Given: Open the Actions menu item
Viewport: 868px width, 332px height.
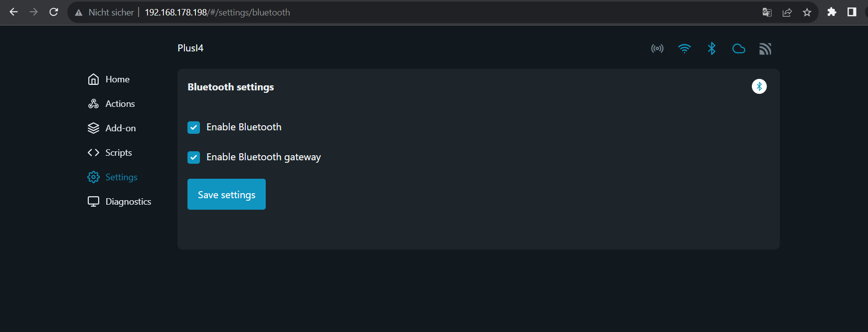Looking at the screenshot, I should click(x=120, y=104).
